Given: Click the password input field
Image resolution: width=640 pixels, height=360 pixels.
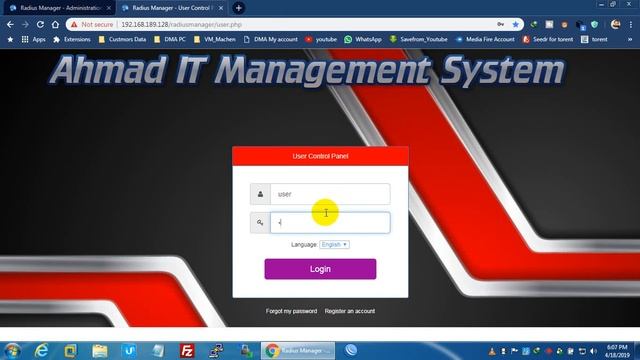Looking at the screenshot, I should coord(330,222).
